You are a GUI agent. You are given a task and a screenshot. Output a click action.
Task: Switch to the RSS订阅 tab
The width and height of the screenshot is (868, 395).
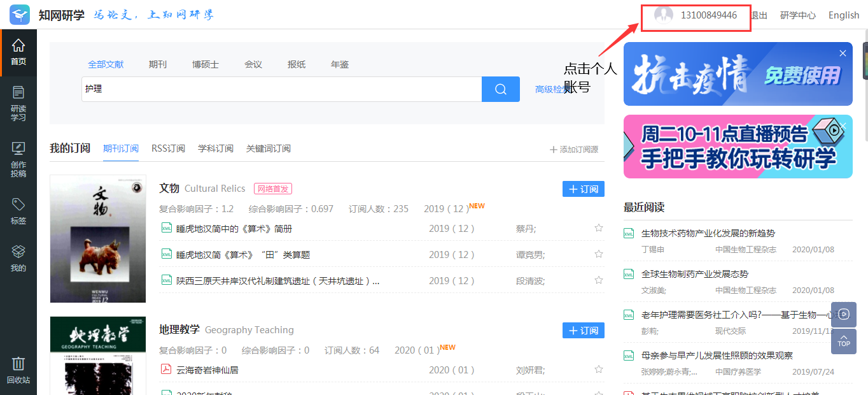click(x=168, y=148)
